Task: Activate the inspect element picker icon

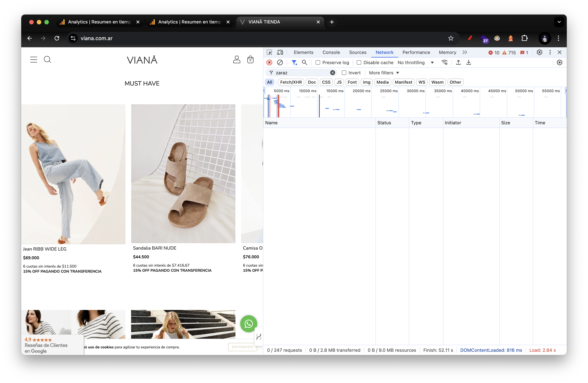Action: [269, 52]
